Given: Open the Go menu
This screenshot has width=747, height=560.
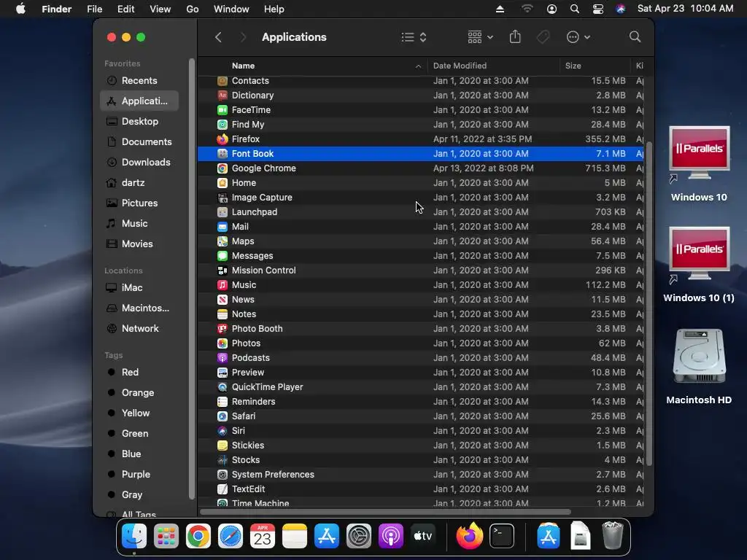Looking at the screenshot, I should 193,9.
